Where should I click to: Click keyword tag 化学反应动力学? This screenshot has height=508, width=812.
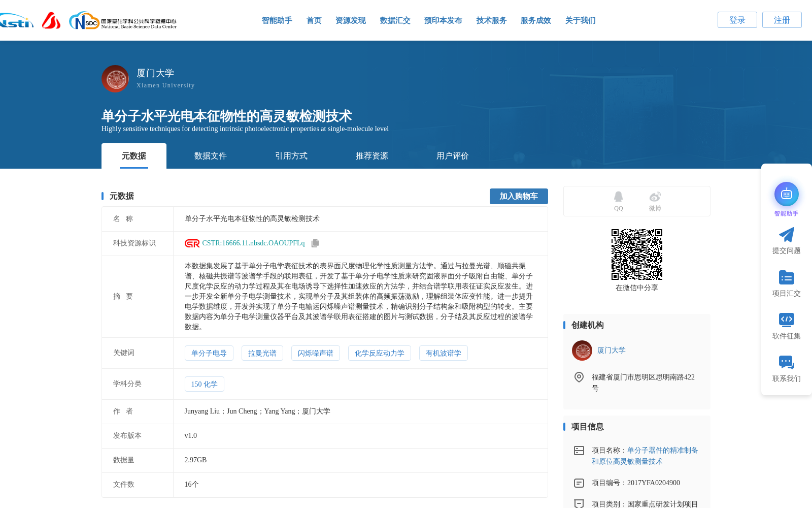coord(380,353)
